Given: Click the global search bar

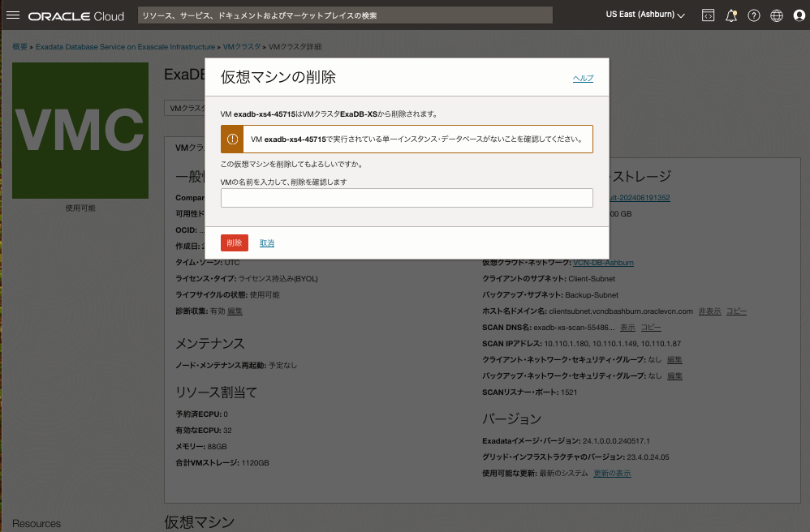Looking at the screenshot, I should [x=345, y=15].
